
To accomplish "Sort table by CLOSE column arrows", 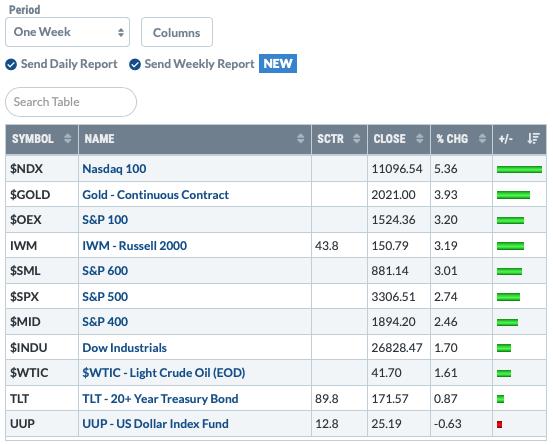I will tap(419, 139).
